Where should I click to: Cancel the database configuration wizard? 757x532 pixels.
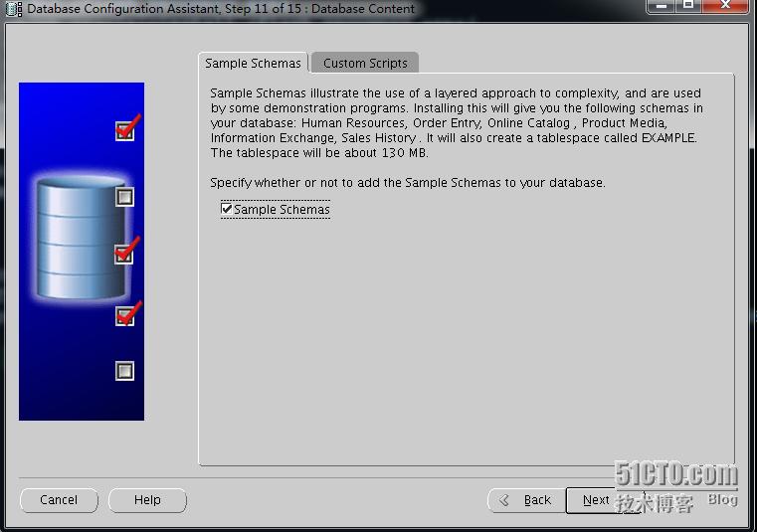(59, 499)
